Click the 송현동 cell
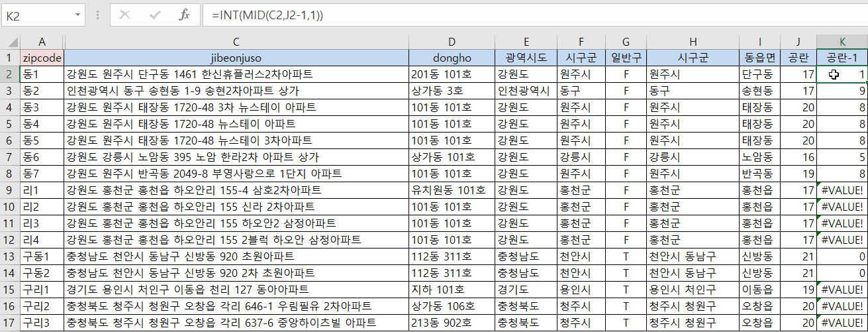The width and height of the screenshot is (868, 332). click(x=759, y=91)
